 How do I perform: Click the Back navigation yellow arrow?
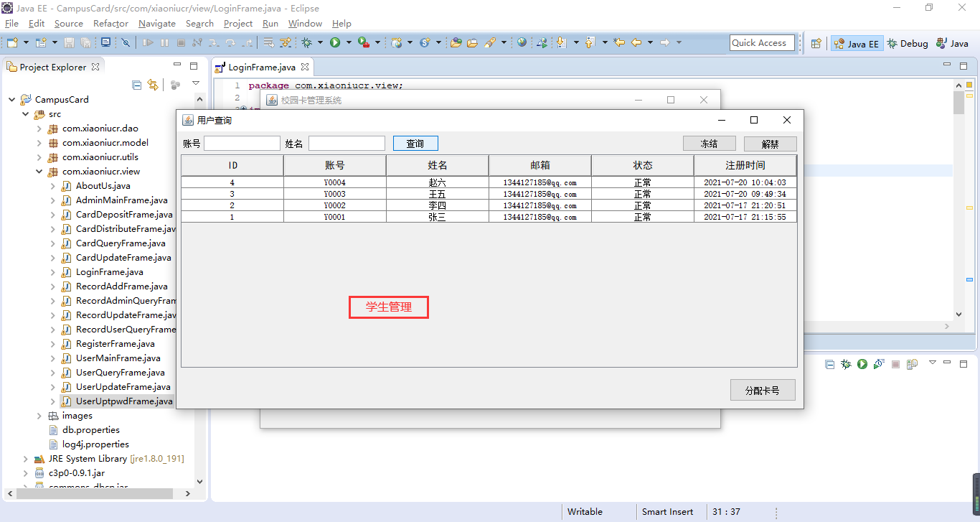click(x=636, y=43)
